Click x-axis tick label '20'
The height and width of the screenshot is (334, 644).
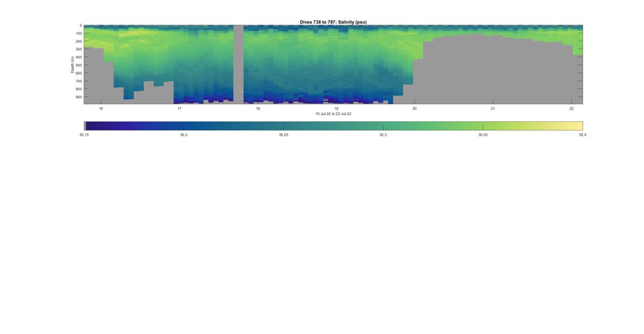click(x=414, y=108)
